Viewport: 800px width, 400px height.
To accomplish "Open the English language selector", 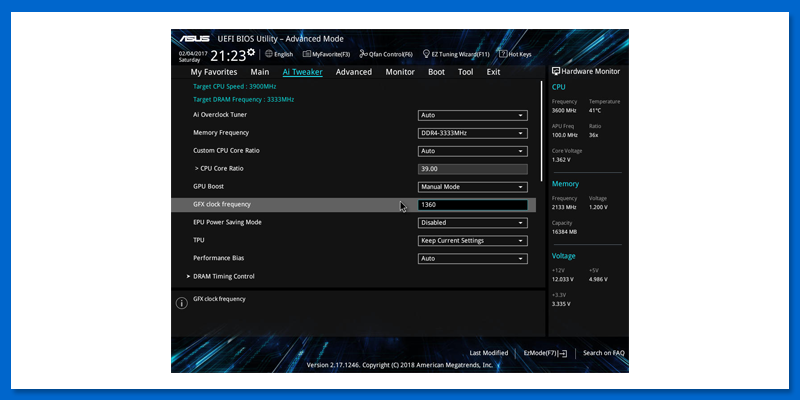I will (279, 54).
